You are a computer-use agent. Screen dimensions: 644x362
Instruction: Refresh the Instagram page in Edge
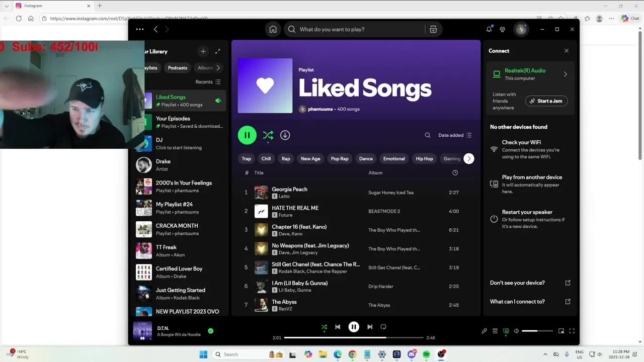point(19,18)
